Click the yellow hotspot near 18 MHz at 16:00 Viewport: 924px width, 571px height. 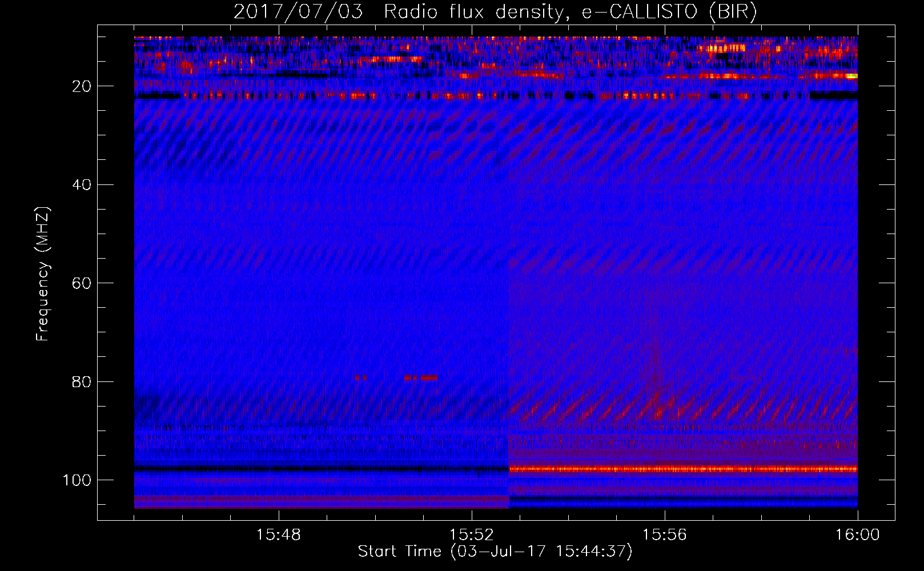coord(851,75)
